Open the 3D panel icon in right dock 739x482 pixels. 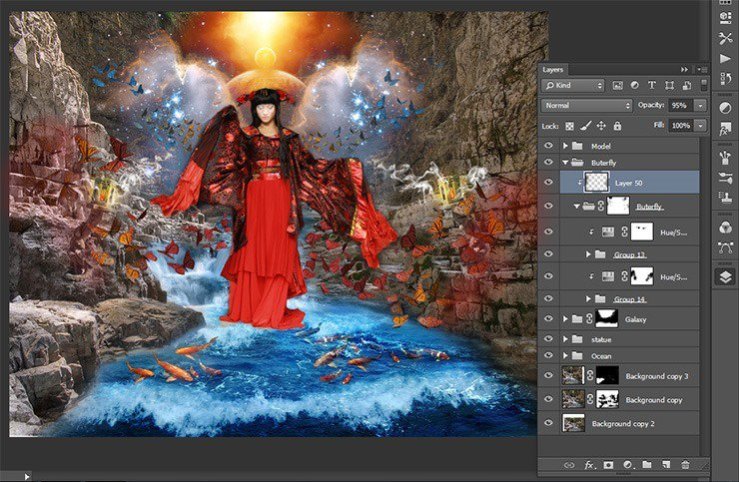coord(725,17)
